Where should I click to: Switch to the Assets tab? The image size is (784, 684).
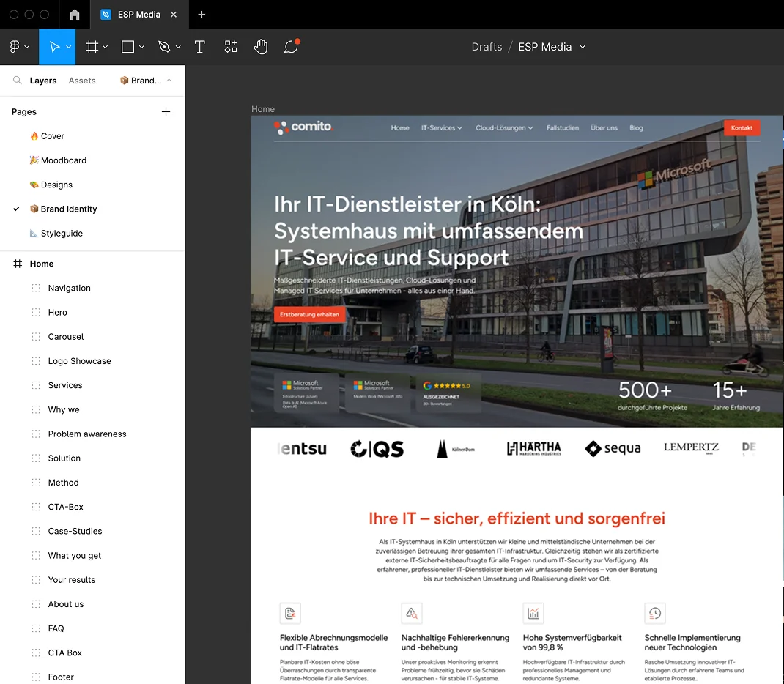tap(82, 81)
